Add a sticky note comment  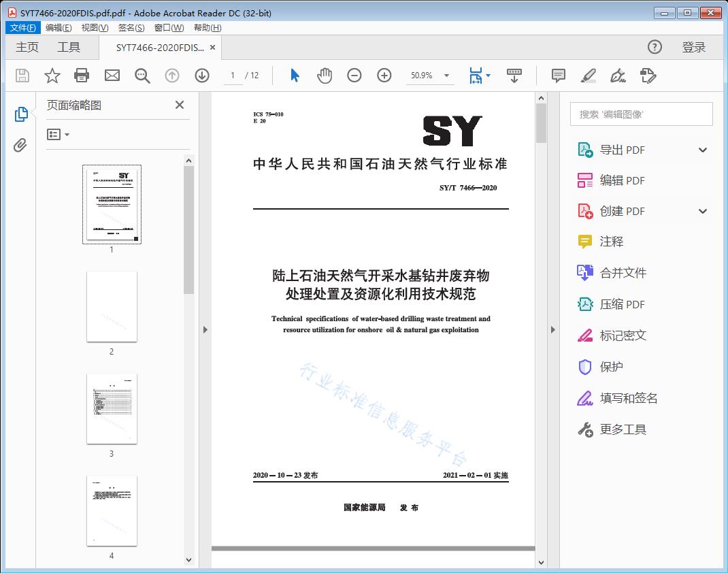click(558, 76)
